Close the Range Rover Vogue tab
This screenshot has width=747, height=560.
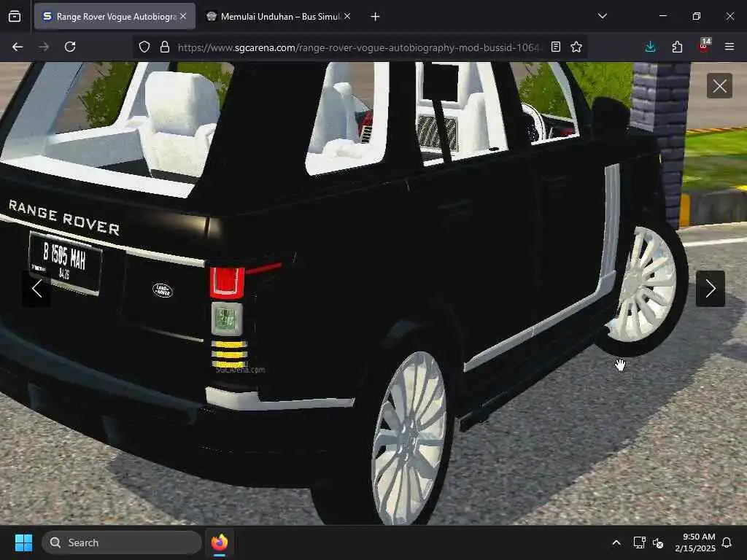(x=183, y=17)
